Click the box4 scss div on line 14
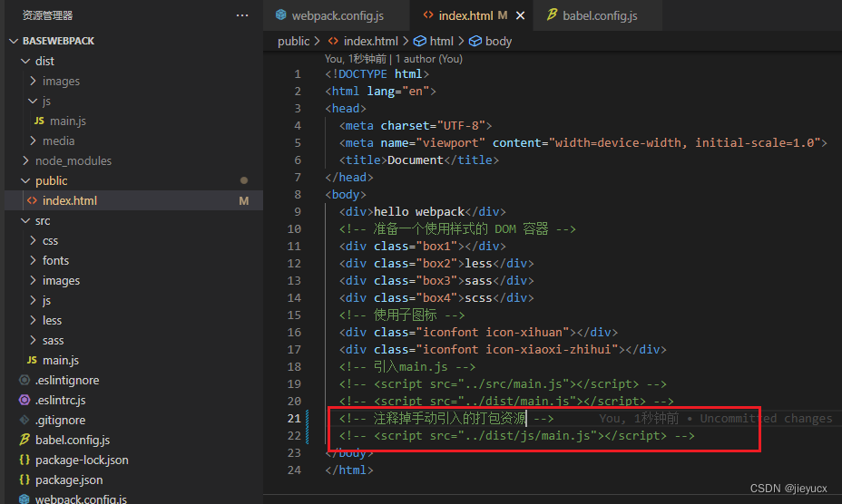 tap(436, 298)
